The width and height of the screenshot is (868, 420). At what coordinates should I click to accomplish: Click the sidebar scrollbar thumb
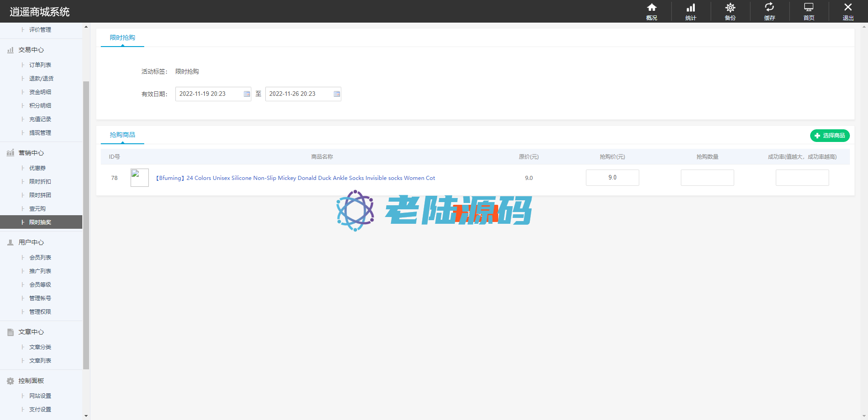(x=86, y=225)
